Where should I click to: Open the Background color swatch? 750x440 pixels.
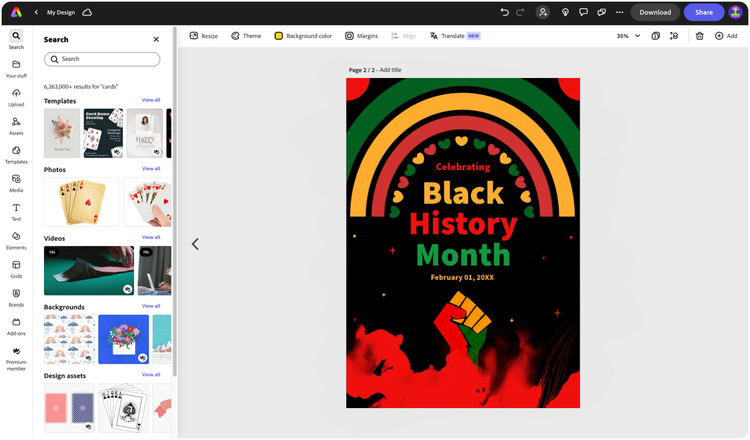tap(303, 36)
